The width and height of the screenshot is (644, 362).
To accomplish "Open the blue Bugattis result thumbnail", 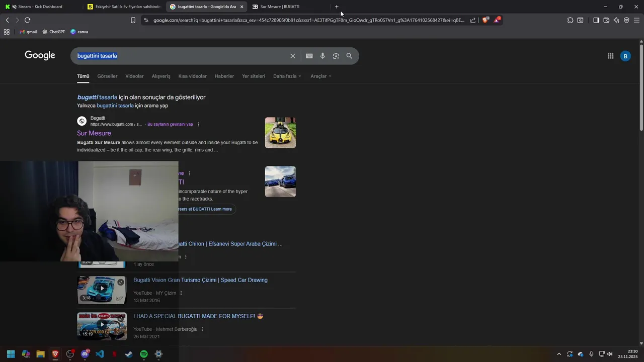I will [280, 182].
